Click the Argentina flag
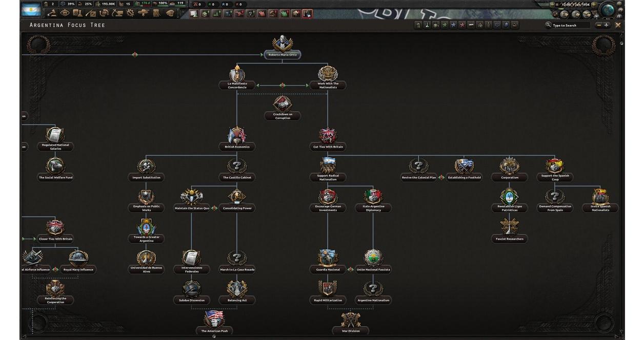 [x=31, y=10]
